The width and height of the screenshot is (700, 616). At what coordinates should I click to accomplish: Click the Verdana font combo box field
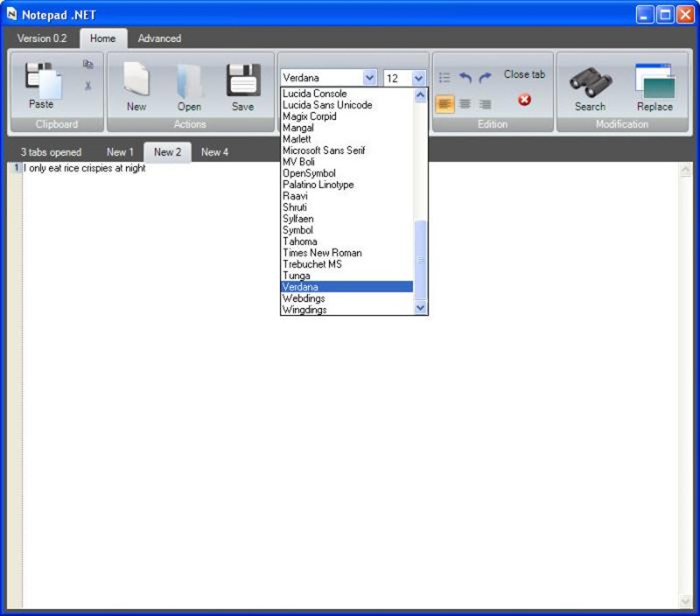pyautogui.click(x=329, y=78)
